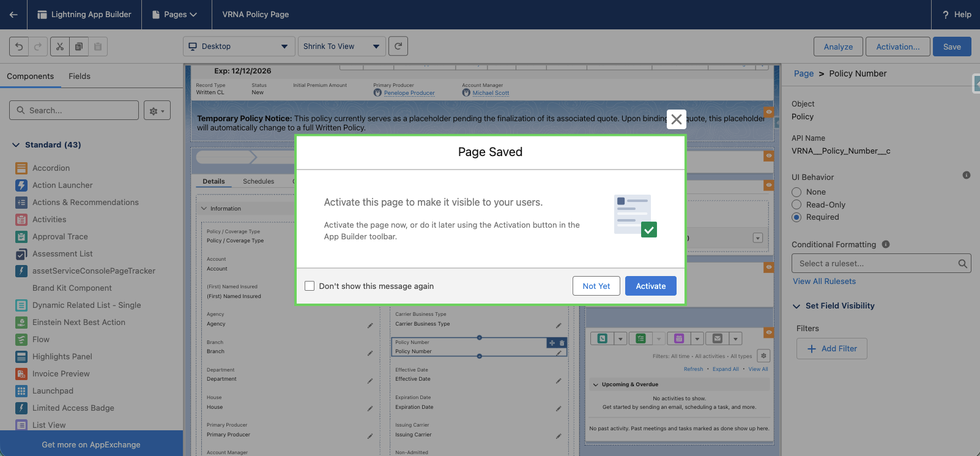
Task: Select the Dynamic Related List - Single icon
Action: tap(21, 305)
